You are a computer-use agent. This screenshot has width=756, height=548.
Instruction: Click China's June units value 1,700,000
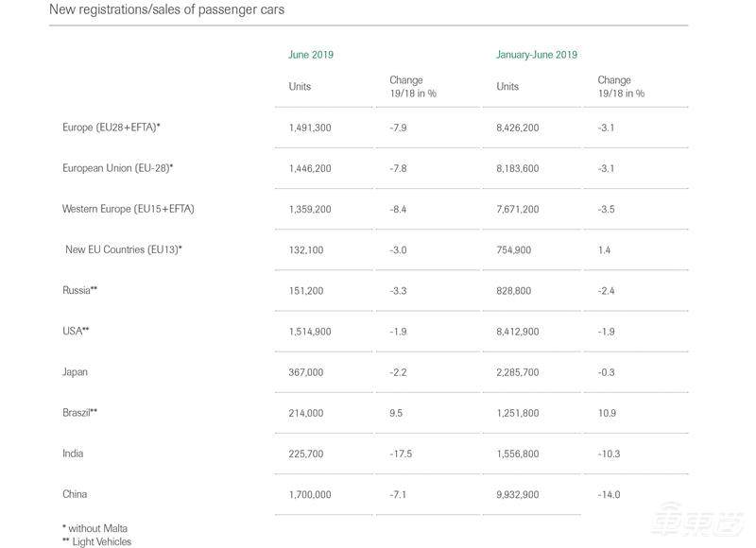point(310,494)
